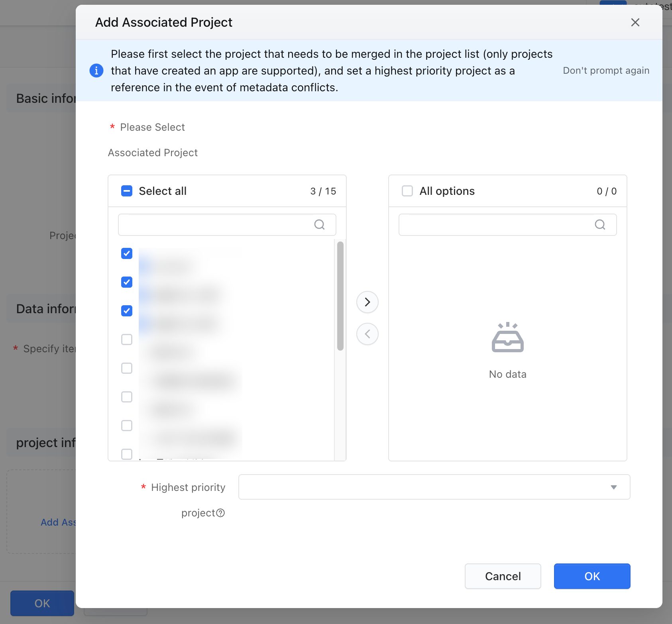The width and height of the screenshot is (672, 624).
Task: Uncheck the third checked project item
Action: (127, 311)
